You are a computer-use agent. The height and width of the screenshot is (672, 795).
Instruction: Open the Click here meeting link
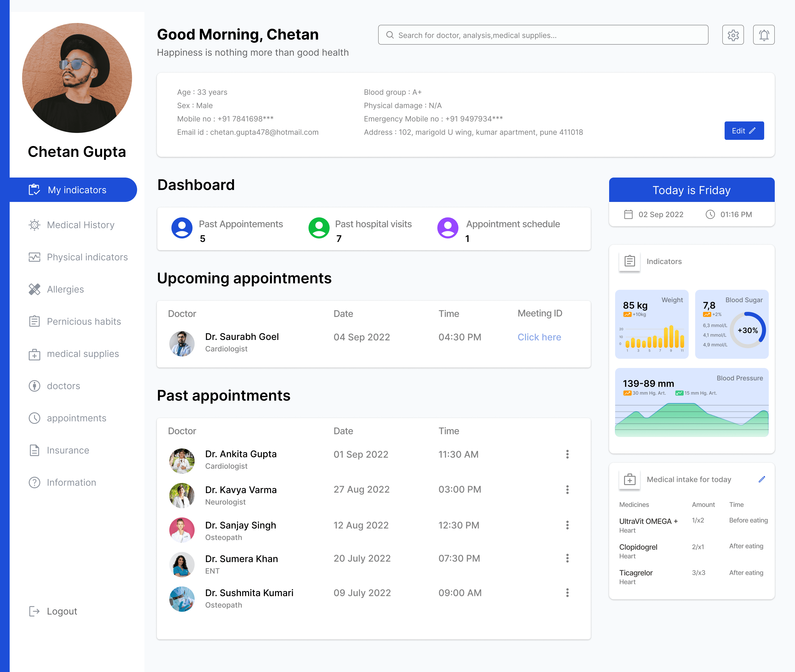point(539,337)
